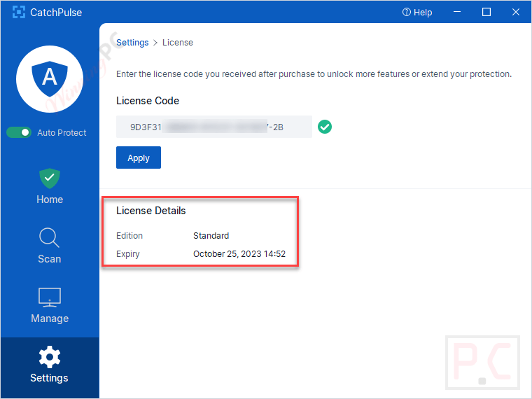
Task: Go back to Settings via breadcrumb link
Action: pyautogui.click(x=132, y=43)
